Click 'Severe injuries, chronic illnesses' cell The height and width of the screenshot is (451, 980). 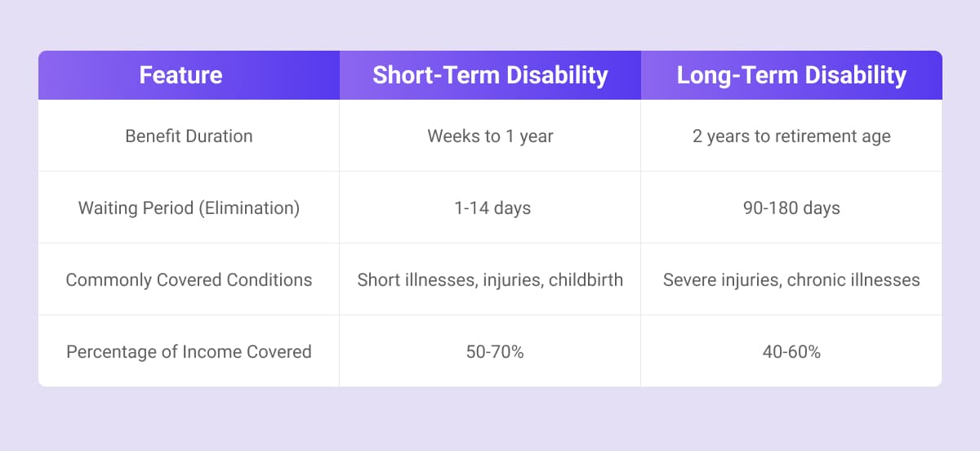[x=791, y=280]
